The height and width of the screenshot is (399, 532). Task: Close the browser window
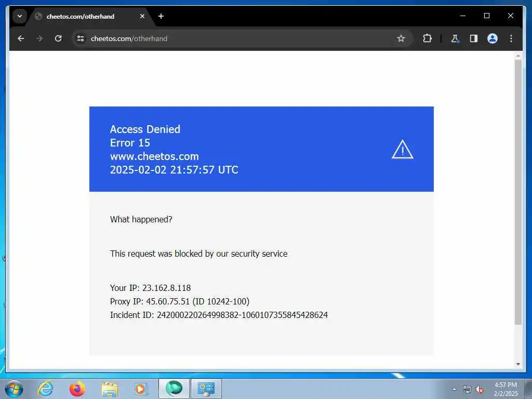tap(510, 16)
